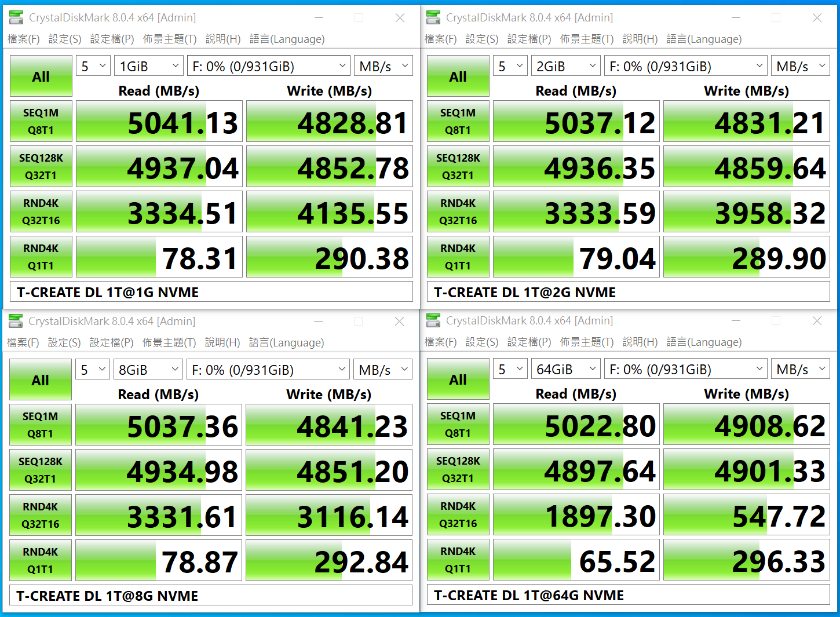Open 說明(H) menu in the 8GiB window
Screen dimensions: 840x617
[x=222, y=342]
